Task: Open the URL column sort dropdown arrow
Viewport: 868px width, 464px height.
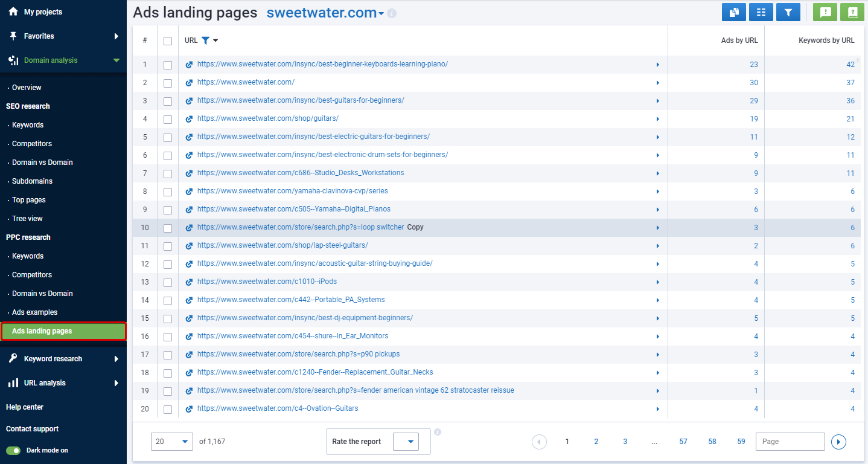Action: [x=216, y=40]
